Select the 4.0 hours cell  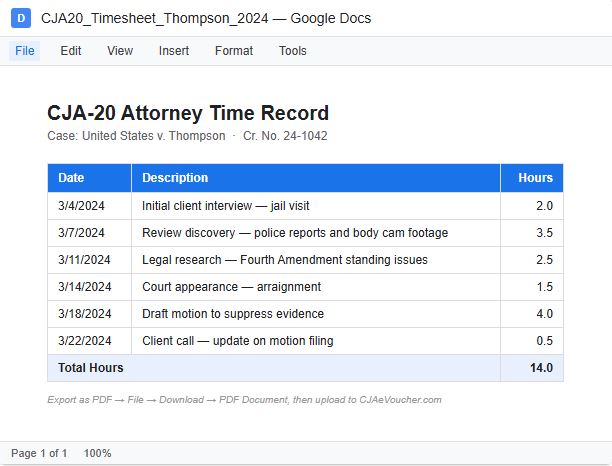pyautogui.click(x=532, y=314)
